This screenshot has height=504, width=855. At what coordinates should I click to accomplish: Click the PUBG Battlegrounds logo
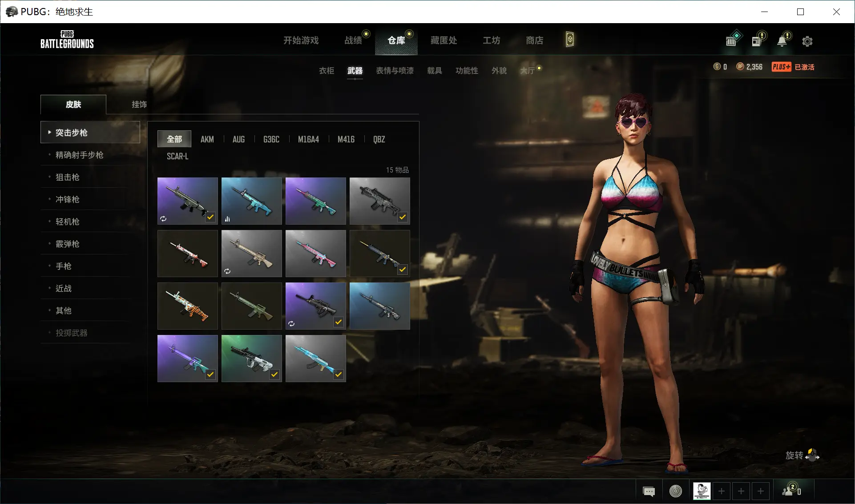(x=67, y=40)
